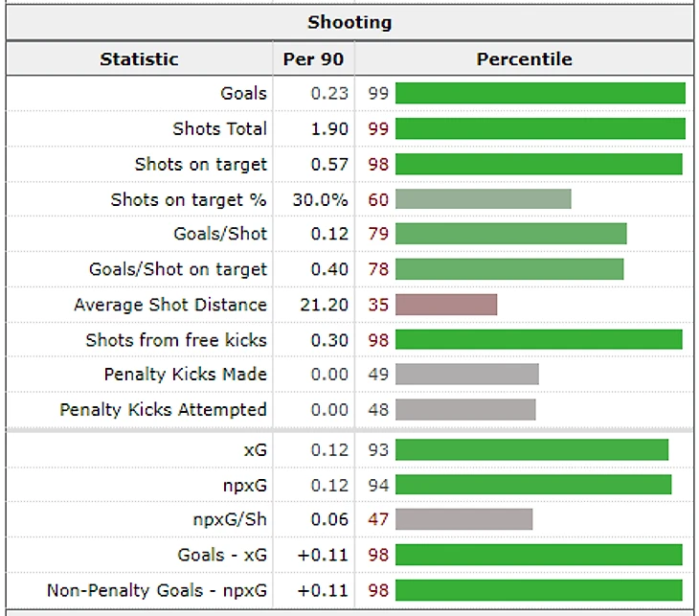
Task: Click the green Goals percentile bar
Action: tap(540, 93)
